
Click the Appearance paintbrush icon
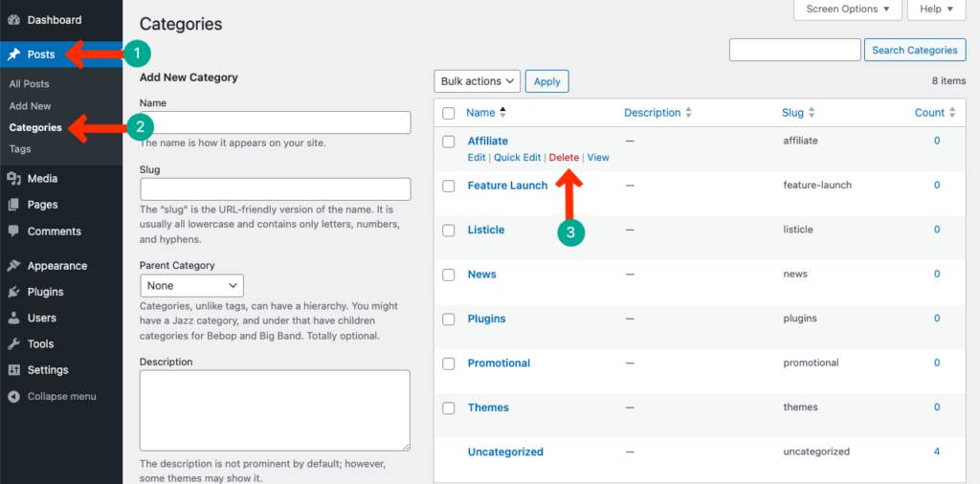(13, 266)
